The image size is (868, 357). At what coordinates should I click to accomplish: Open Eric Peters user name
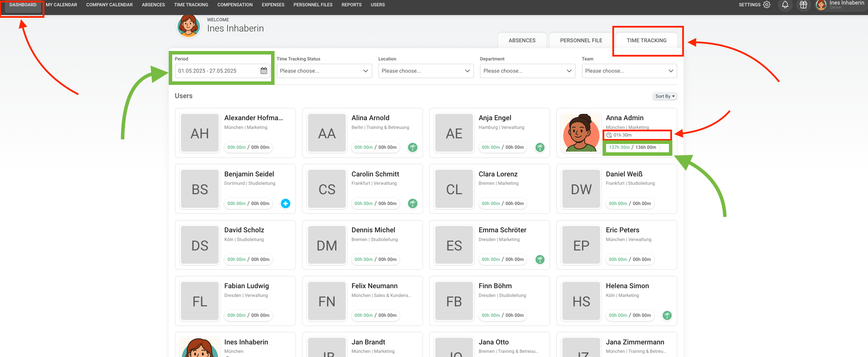[622, 230]
